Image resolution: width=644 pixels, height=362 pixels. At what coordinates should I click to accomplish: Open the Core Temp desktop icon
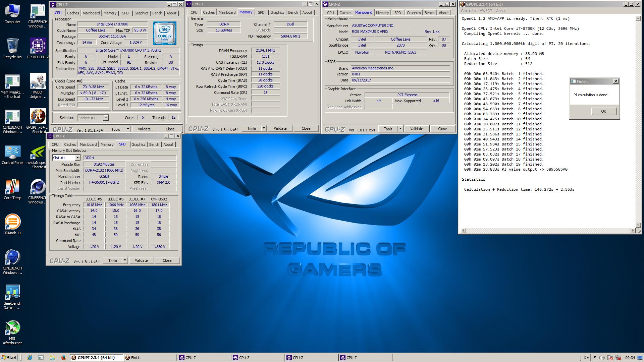[12, 190]
